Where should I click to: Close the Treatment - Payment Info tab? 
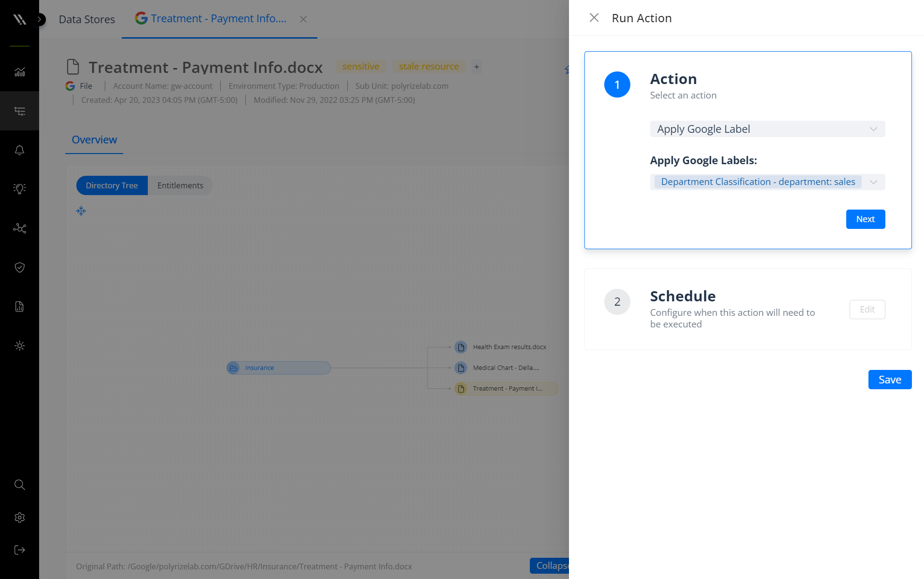tap(303, 19)
